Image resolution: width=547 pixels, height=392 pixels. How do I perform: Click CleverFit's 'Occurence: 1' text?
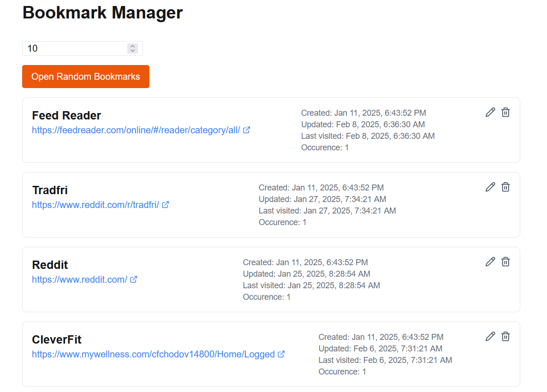[x=342, y=371]
